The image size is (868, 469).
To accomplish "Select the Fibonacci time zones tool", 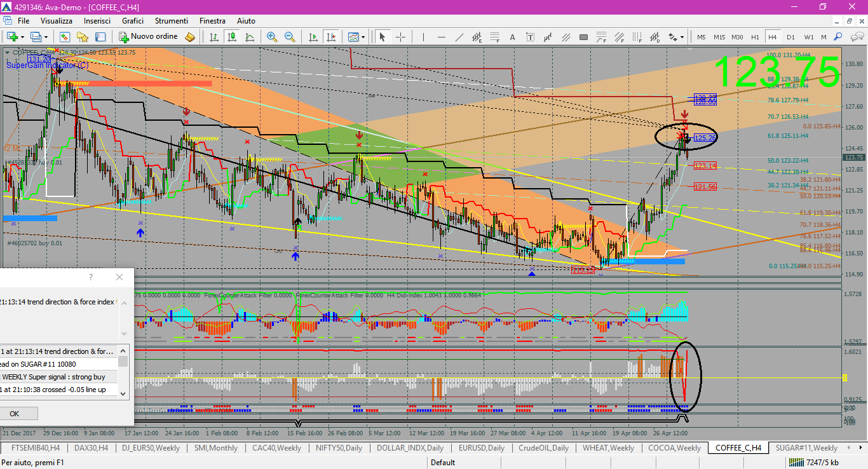I will [x=637, y=37].
